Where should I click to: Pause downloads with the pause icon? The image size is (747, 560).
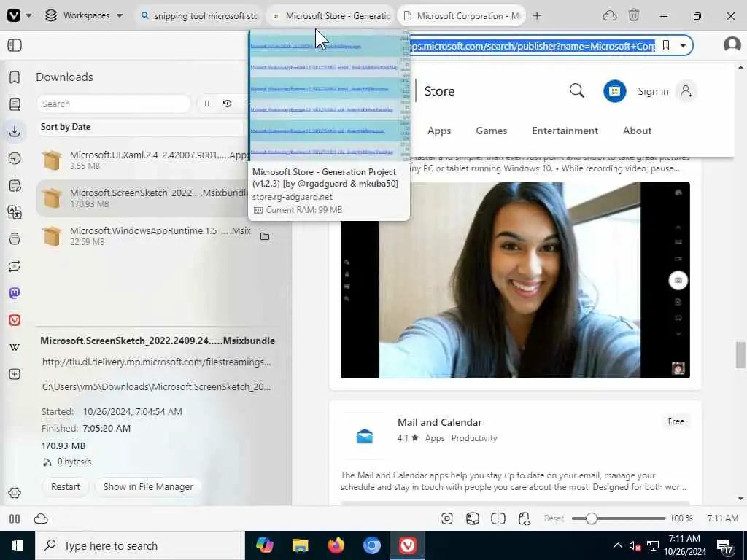[207, 104]
